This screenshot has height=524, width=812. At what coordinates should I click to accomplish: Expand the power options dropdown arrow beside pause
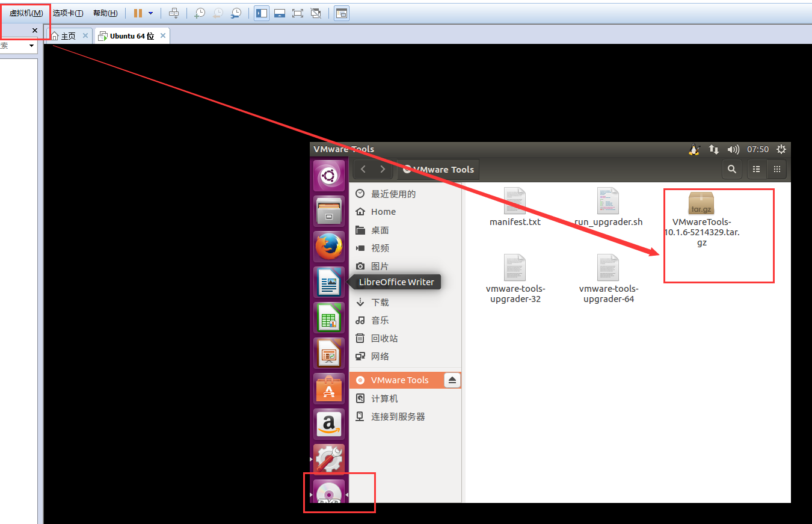pos(150,13)
